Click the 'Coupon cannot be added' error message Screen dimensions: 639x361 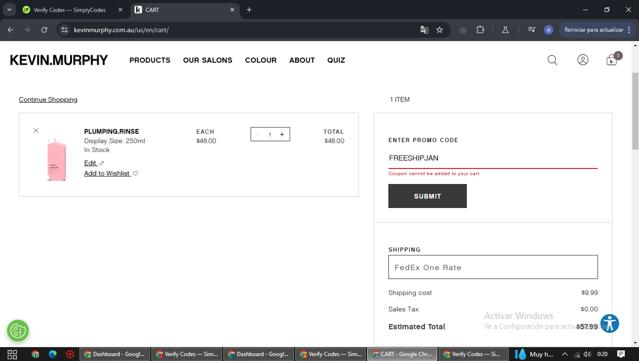434,174
